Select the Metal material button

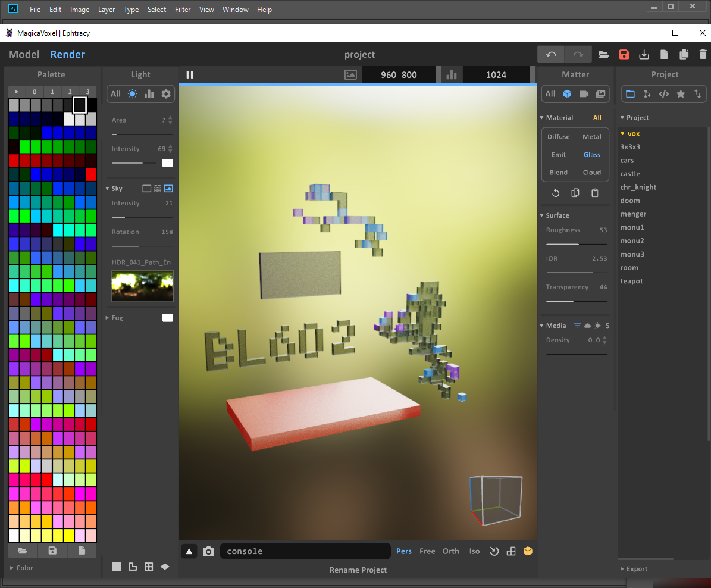tap(591, 137)
